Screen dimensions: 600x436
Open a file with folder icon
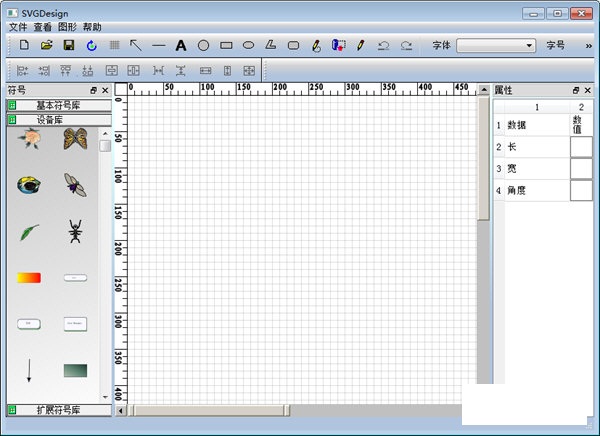click(x=46, y=46)
